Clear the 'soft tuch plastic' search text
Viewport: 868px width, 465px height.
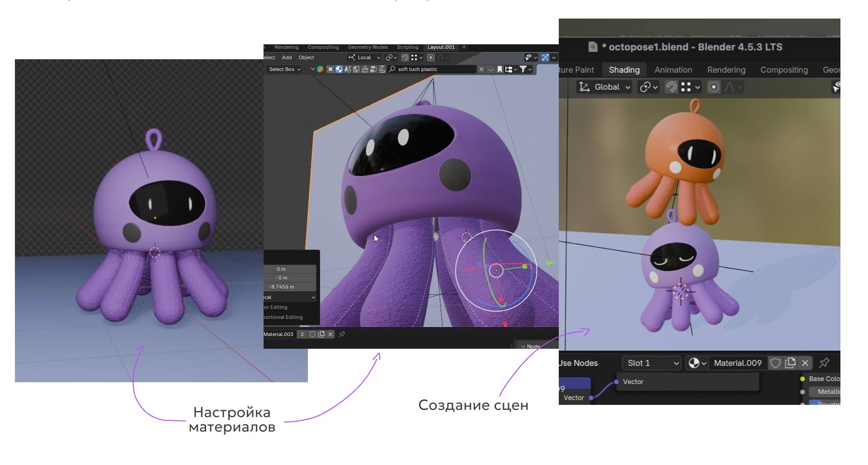click(481, 69)
